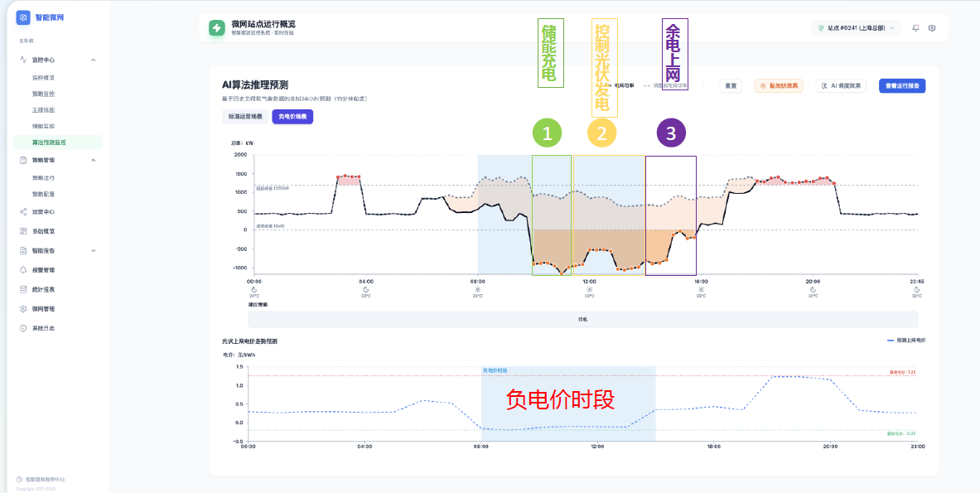The image size is (980, 493).
Task: Click the 策略管理 clipboard icon
Action: (23, 160)
